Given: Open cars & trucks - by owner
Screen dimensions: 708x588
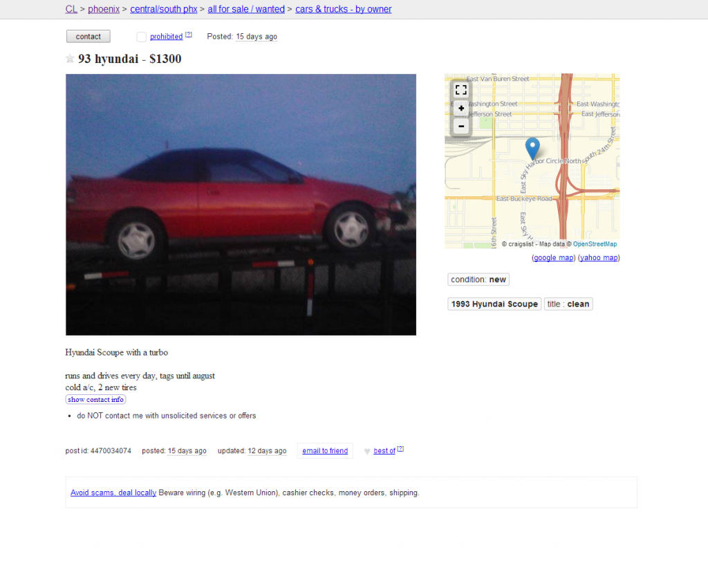Looking at the screenshot, I should 343,9.
